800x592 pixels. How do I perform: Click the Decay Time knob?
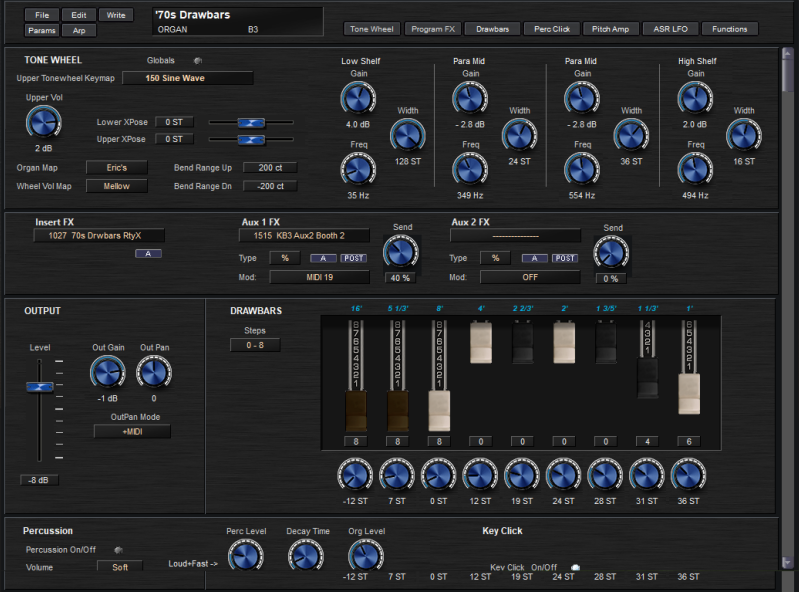307,555
